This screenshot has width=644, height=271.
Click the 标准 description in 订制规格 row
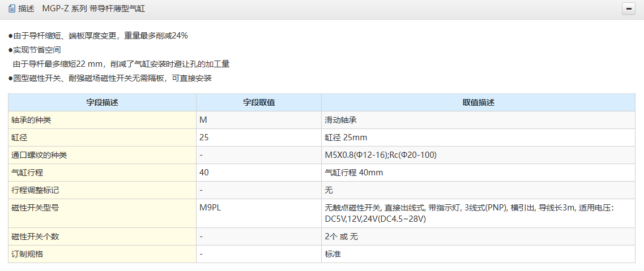[x=332, y=254]
